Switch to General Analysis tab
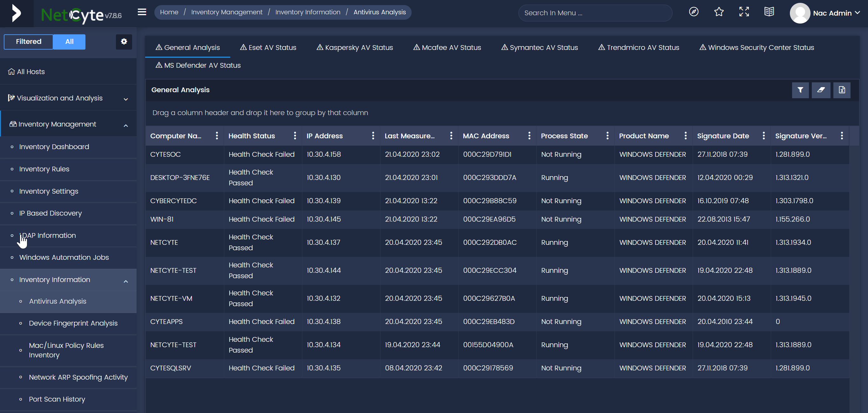868x413 pixels. click(188, 48)
